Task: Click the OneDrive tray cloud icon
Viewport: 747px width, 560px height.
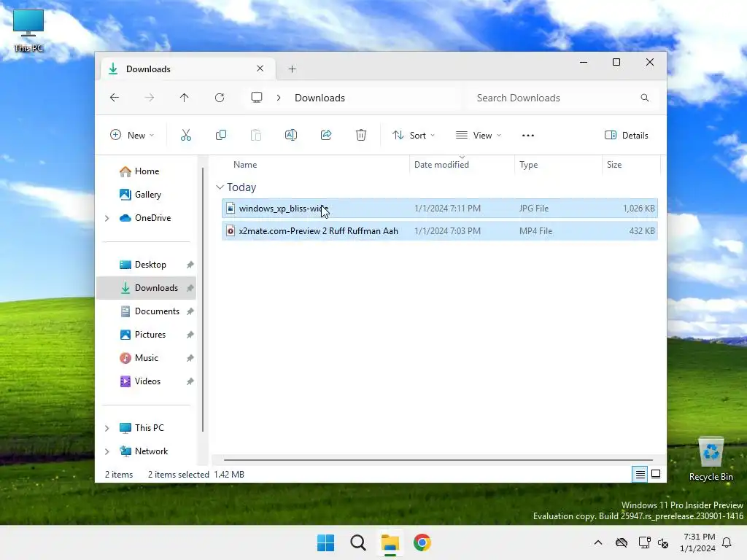Action: (x=622, y=542)
